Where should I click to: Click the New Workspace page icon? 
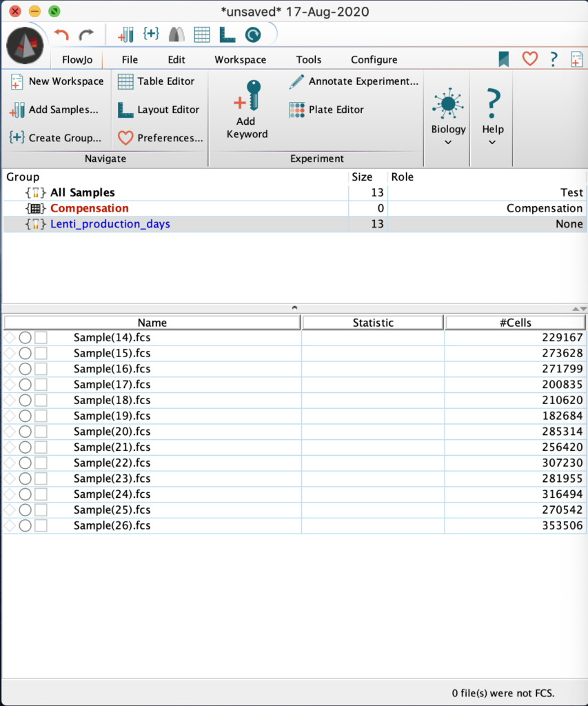click(x=17, y=81)
